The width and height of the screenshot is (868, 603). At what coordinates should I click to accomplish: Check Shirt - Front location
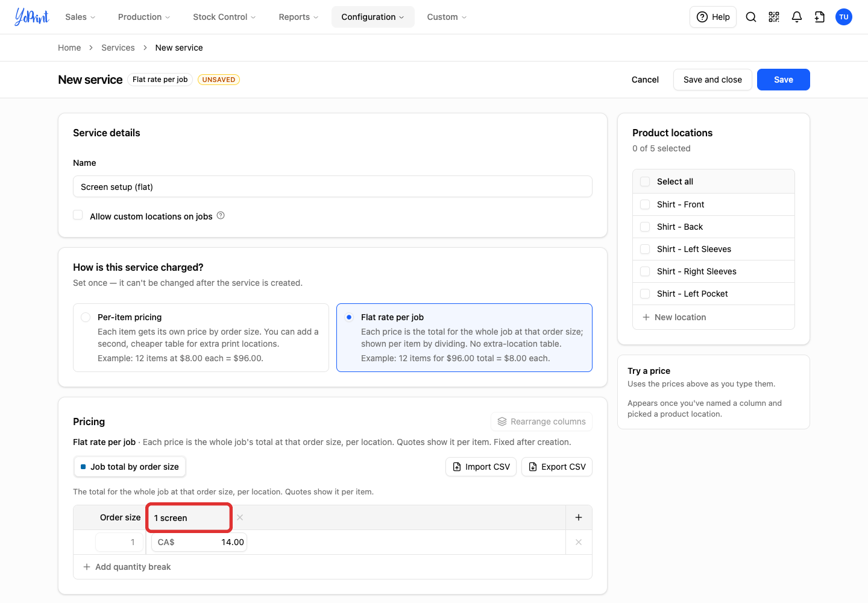(645, 204)
